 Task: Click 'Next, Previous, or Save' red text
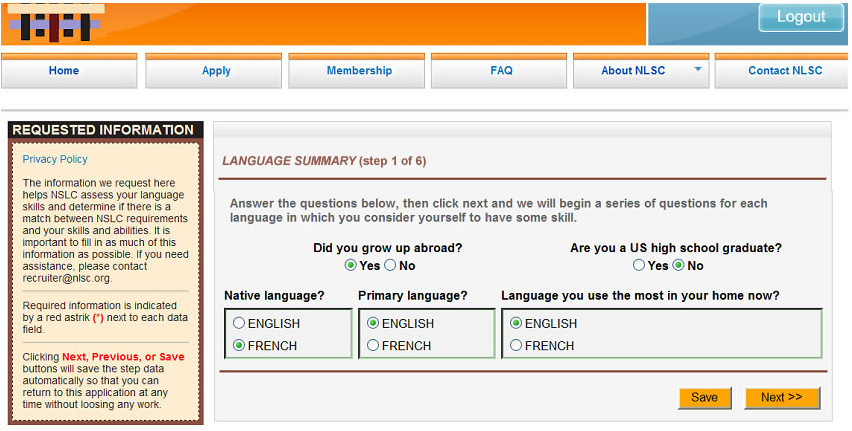tap(123, 357)
